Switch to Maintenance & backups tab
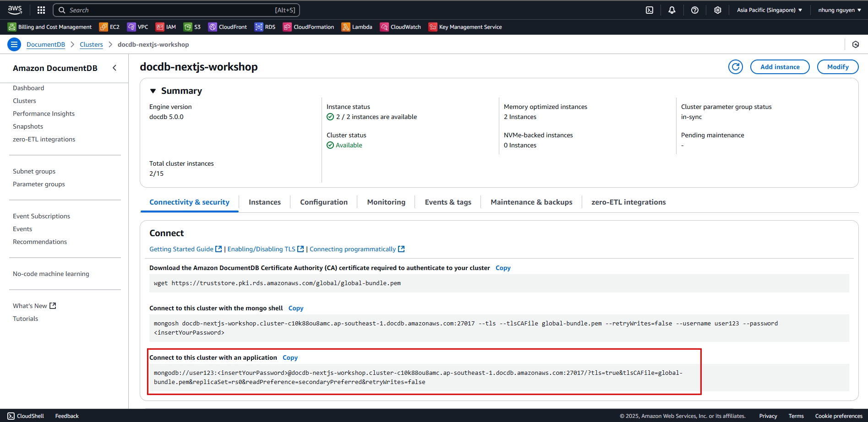The width and height of the screenshot is (868, 422). [x=531, y=202]
